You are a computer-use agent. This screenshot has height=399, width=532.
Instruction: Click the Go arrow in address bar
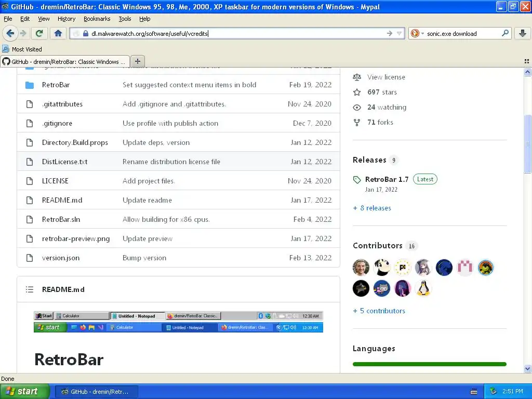pos(390,33)
